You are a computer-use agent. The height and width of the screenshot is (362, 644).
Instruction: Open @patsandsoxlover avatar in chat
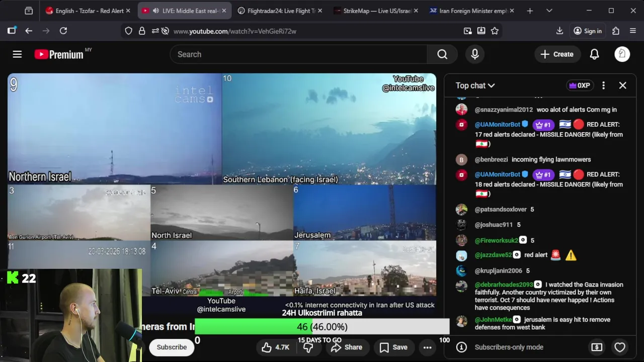tap(461, 209)
